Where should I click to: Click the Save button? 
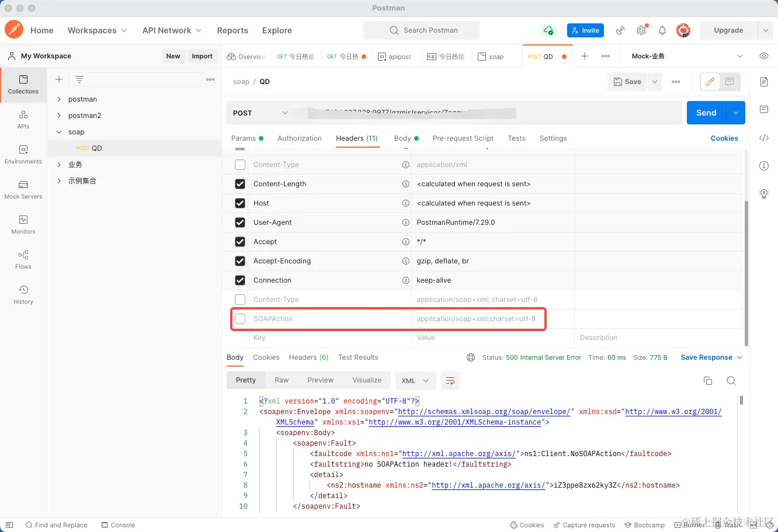pos(627,82)
